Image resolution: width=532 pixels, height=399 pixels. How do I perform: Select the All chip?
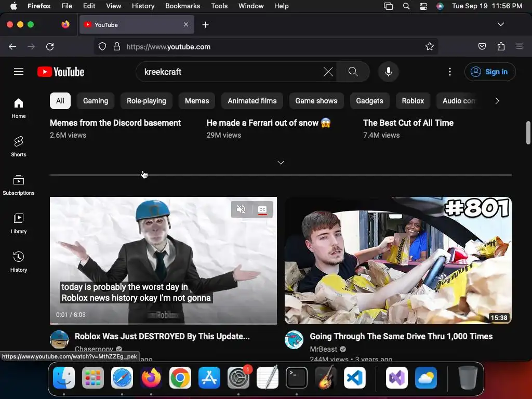pos(60,101)
